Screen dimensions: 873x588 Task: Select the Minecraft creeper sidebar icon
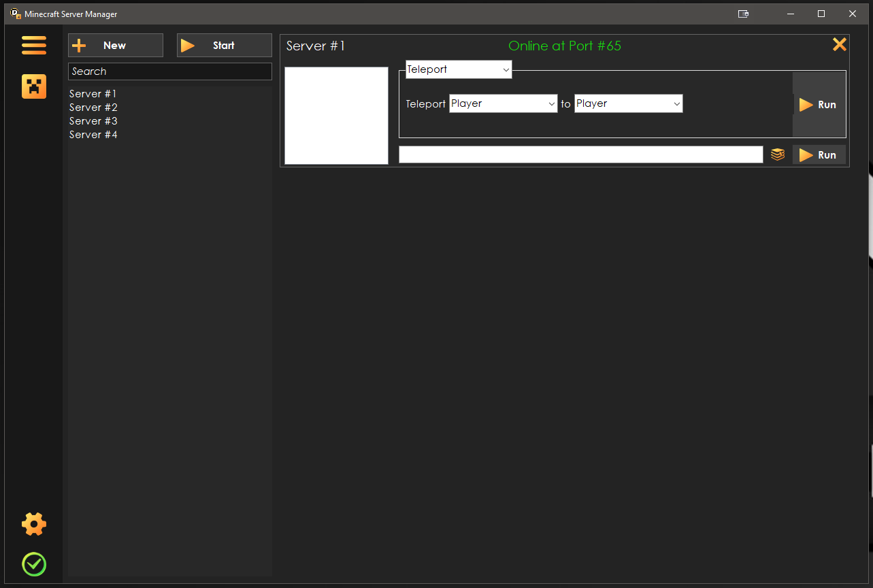33,86
